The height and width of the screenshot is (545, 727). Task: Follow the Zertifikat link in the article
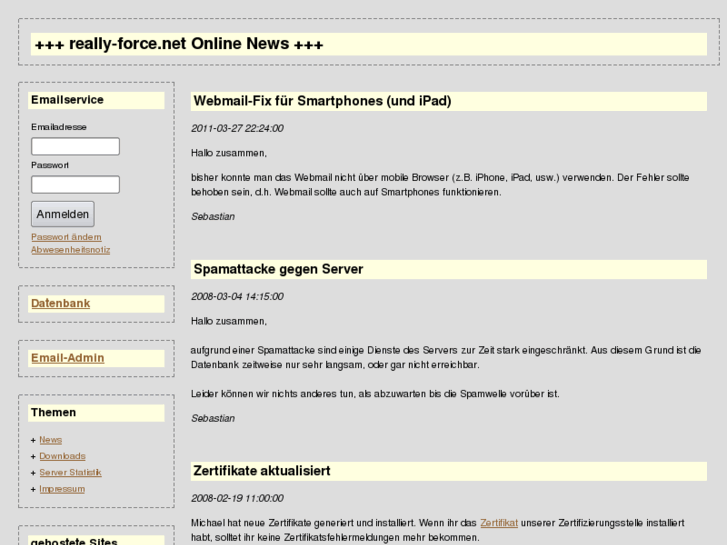(x=499, y=523)
